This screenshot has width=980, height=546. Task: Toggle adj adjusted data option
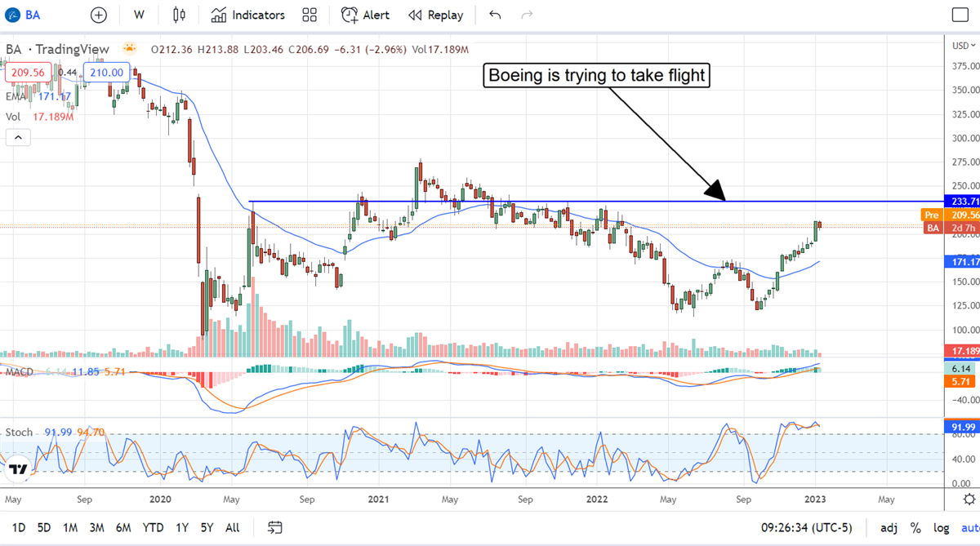click(x=888, y=527)
